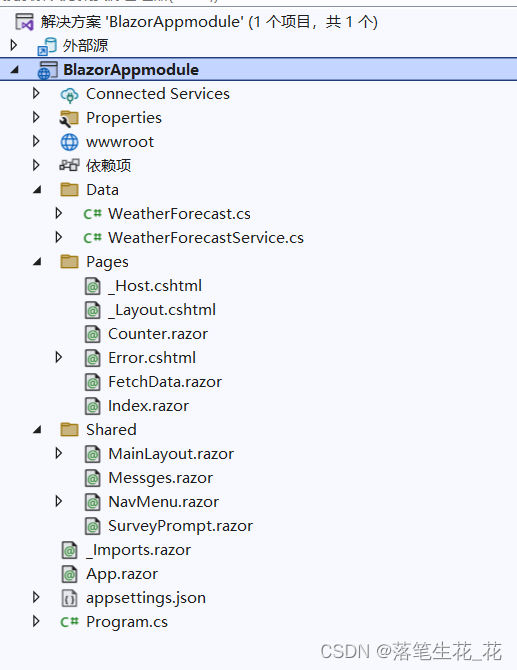Select 'FetchData.razor' file name
Image resolution: width=517 pixels, height=670 pixels.
pos(165,382)
